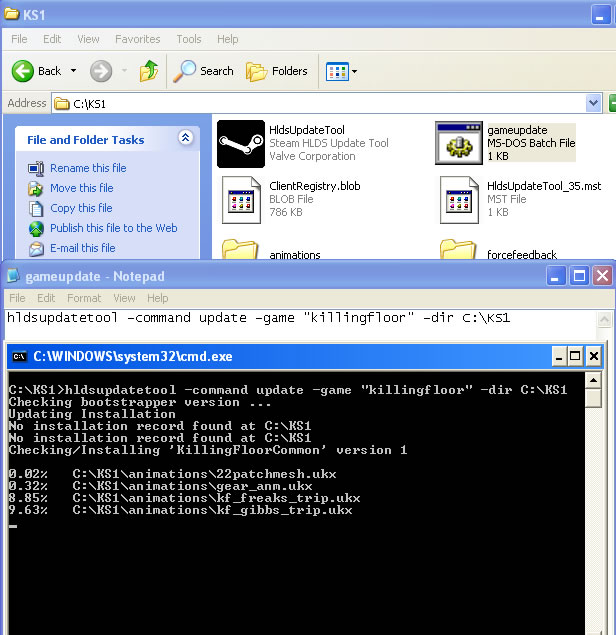Open Notepad Help menu
This screenshot has height=635, width=616.
click(157, 298)
